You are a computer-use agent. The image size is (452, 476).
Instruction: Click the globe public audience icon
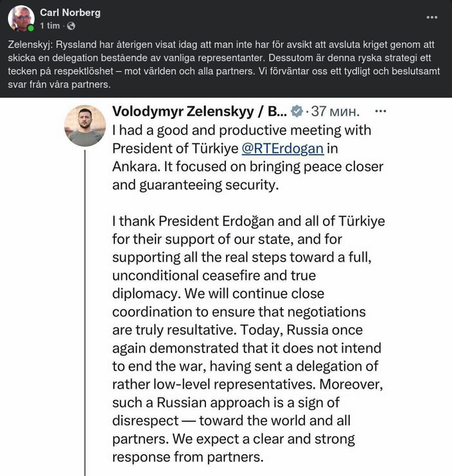(71, 26)
